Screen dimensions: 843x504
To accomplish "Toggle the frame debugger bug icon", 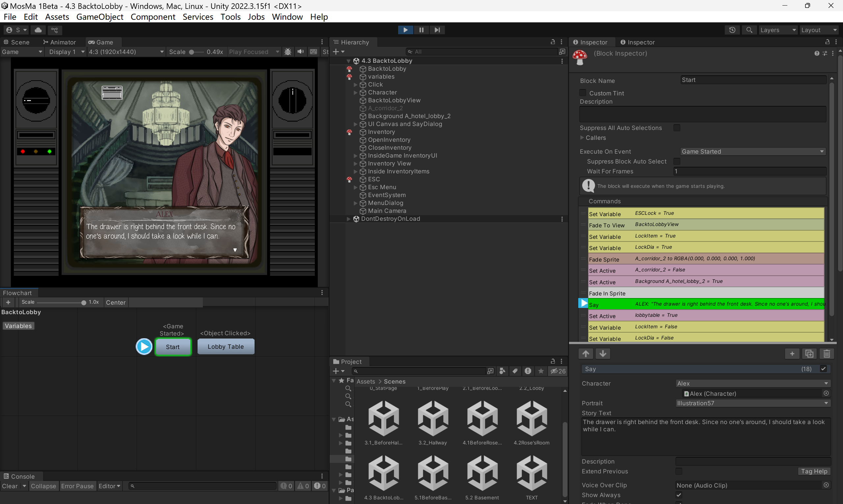I will click(287, 52).
